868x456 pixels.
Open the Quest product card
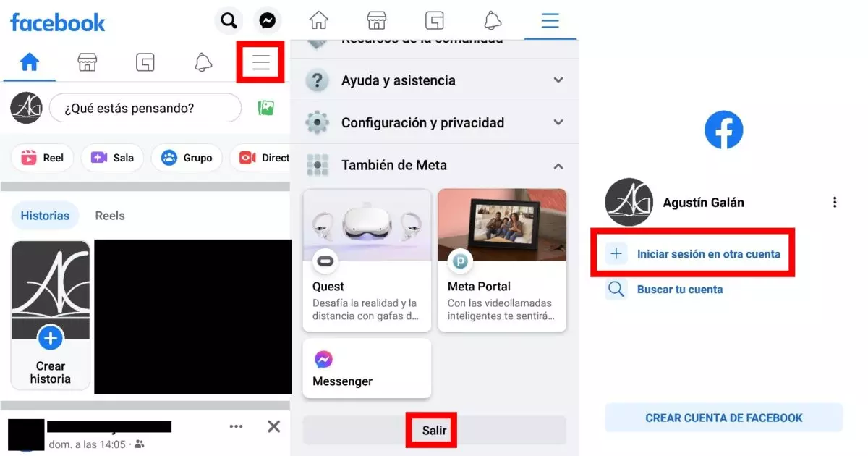click(367, 260)
